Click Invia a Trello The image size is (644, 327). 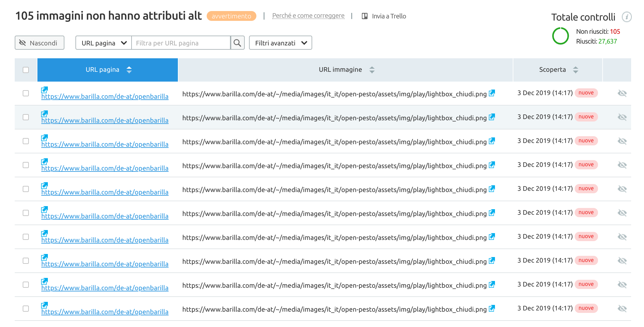384,16
